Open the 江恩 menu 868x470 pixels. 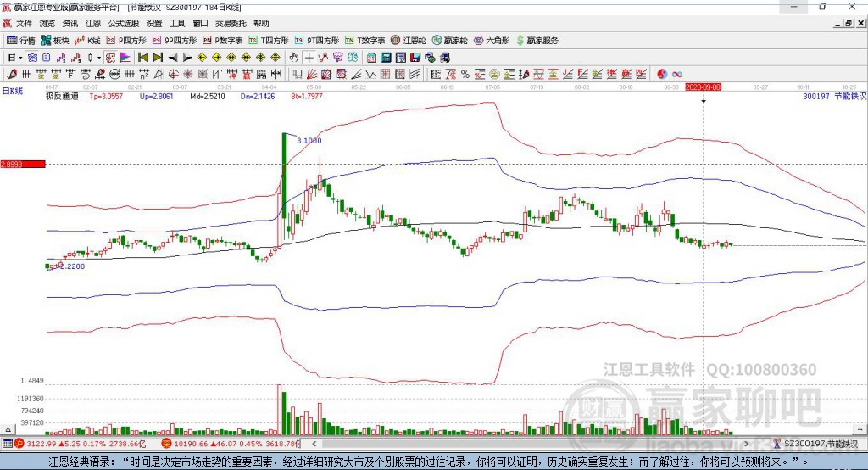(93, 23)
